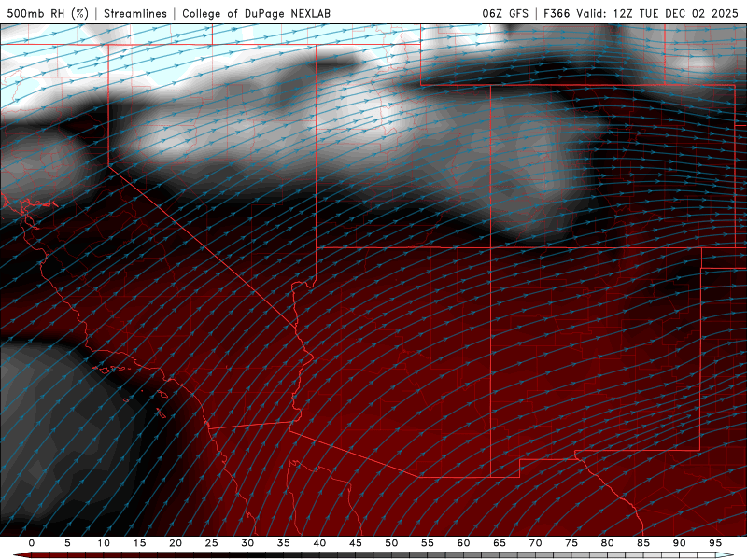Click the '70' value on the color scale
This screenshot has width=747, height=560.
[x=535, y=543]
